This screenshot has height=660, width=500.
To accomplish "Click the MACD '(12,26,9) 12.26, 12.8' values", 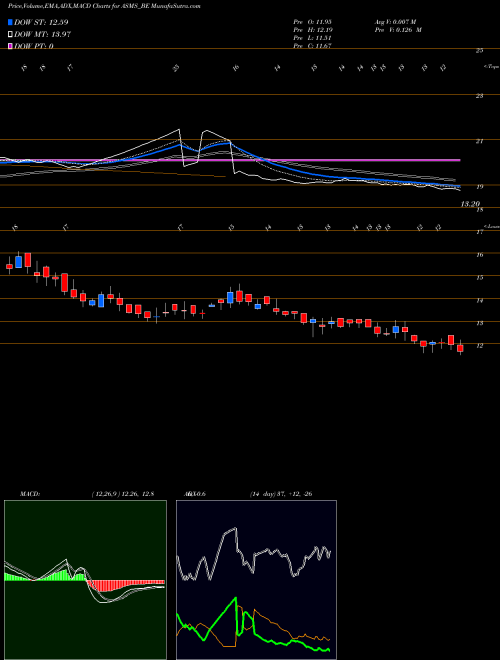I will coord(122,494).
